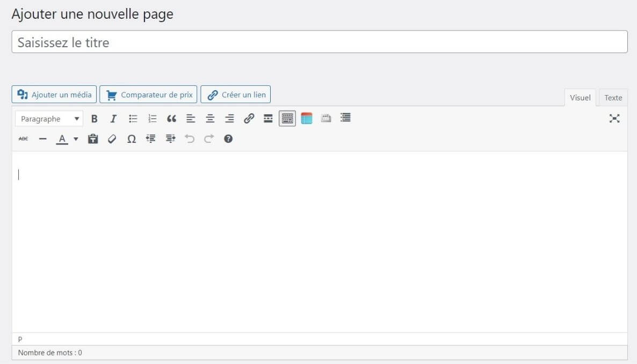Align text to the left
637x364 pixels.
[191, 119]
